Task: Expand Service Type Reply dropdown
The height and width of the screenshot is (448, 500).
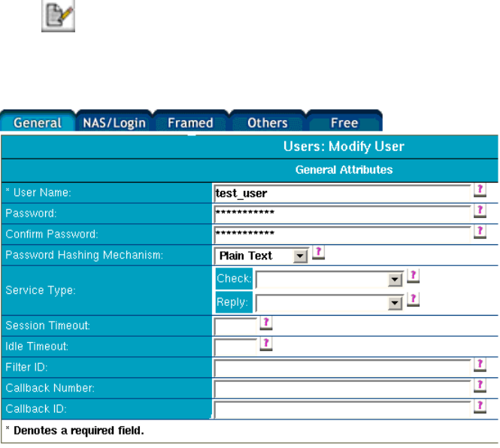Action: point(395,303)
